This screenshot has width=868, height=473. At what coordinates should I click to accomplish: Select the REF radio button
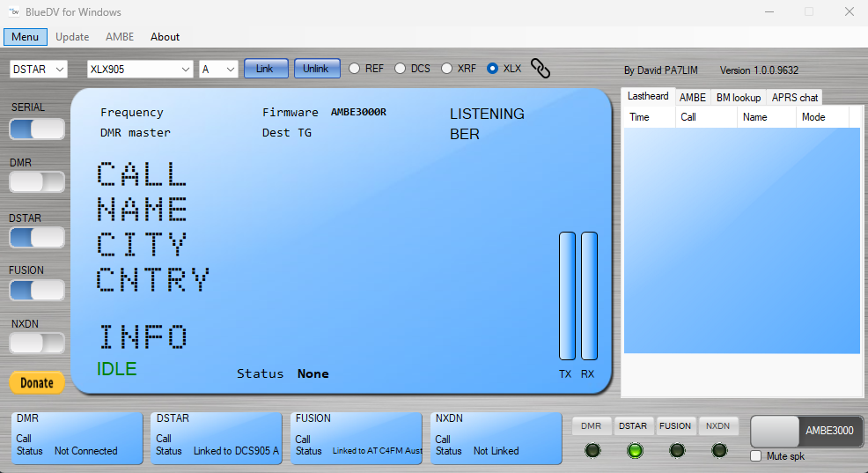click(354, 68)
